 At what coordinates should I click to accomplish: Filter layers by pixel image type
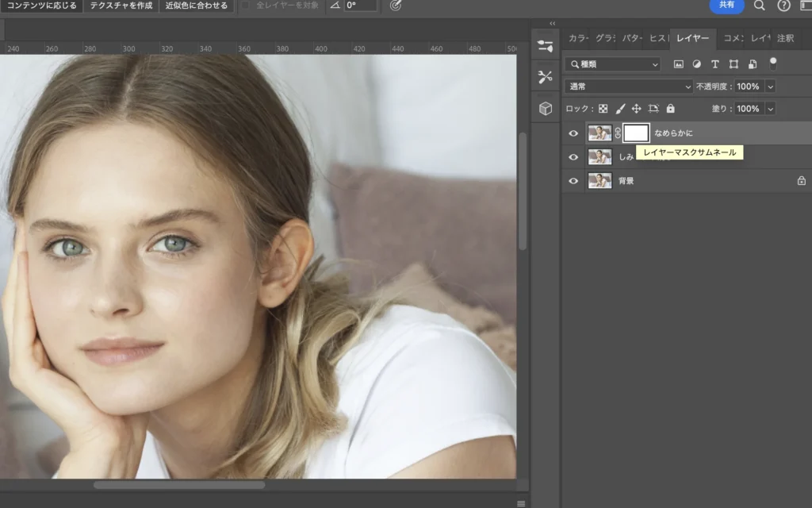[x=678, y=64]
